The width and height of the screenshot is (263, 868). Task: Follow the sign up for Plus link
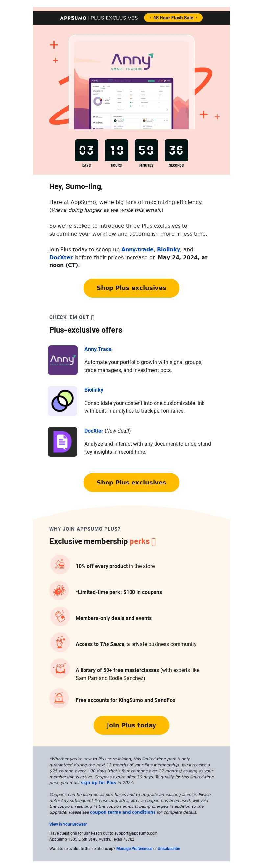point(98,783)
